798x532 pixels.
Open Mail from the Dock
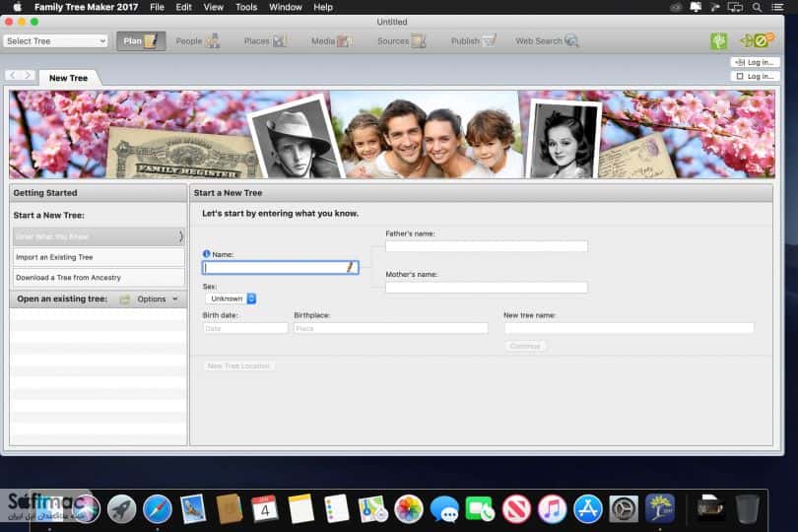(193, 508)
